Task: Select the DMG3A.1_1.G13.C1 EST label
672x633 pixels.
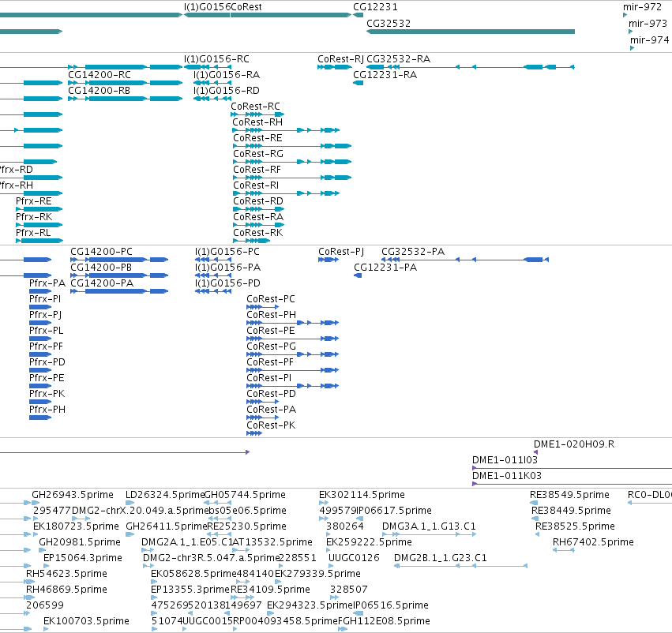Action: tap(429, 526)
